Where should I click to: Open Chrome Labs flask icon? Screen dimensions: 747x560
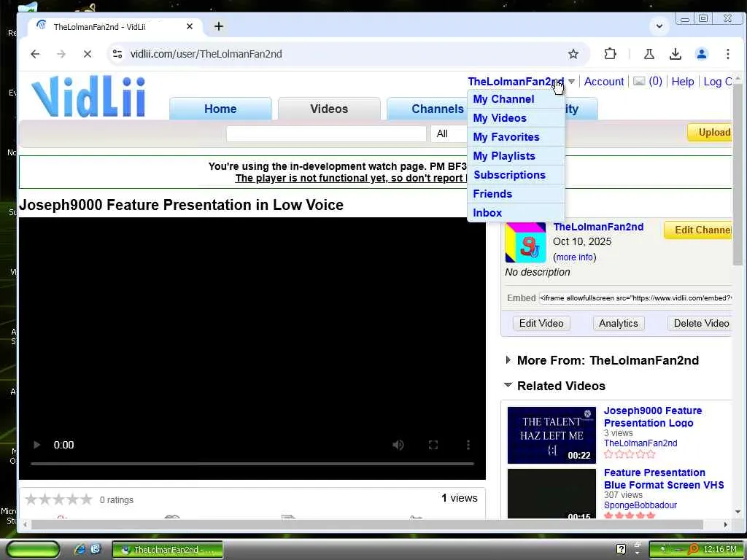[x=649, y=54]
